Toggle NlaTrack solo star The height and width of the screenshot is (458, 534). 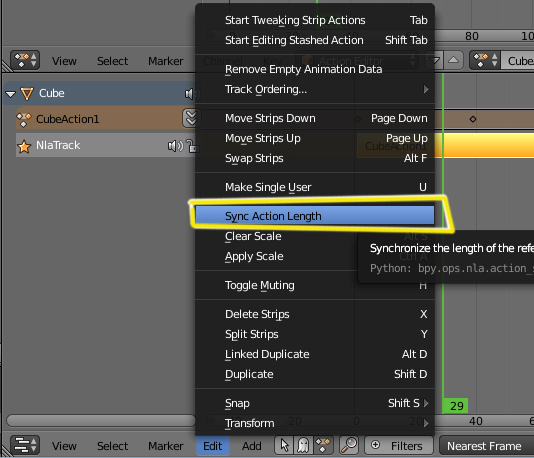pyautogui.click(x=24, y=146)
